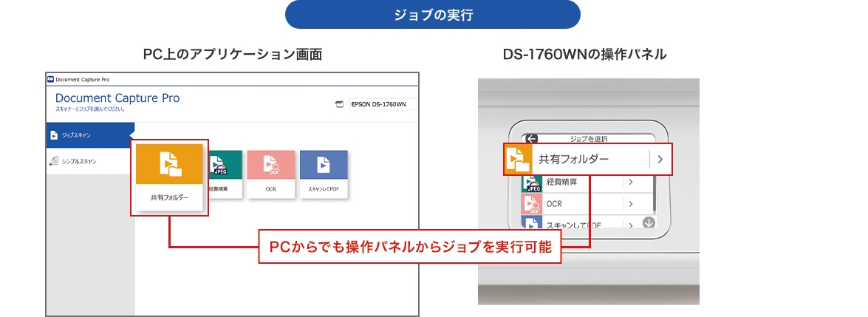Tap the scroll-down arrow button on the panel
Image resolution: width=868 pixels, height=317 pixels.
(x=649, y=222)
